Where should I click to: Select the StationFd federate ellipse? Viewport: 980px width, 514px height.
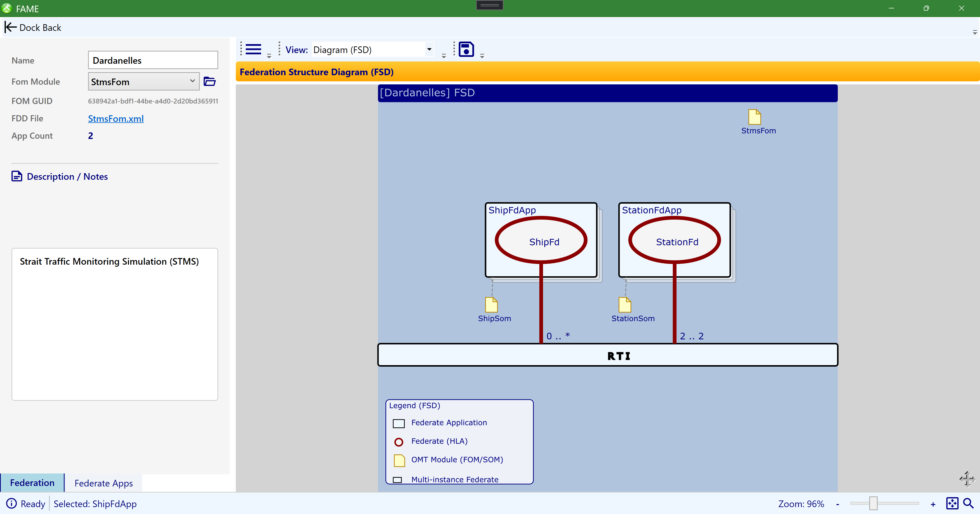675,240
